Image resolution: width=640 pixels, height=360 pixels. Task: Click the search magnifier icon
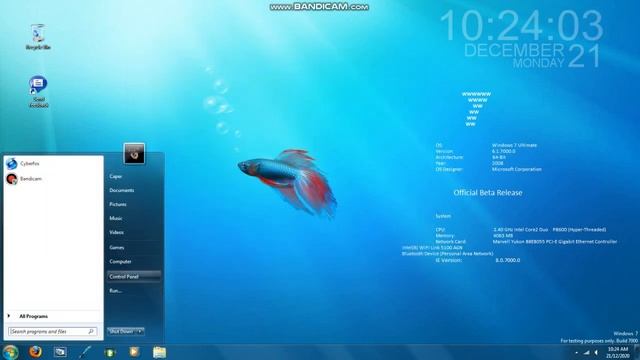[x=91, y=331]
